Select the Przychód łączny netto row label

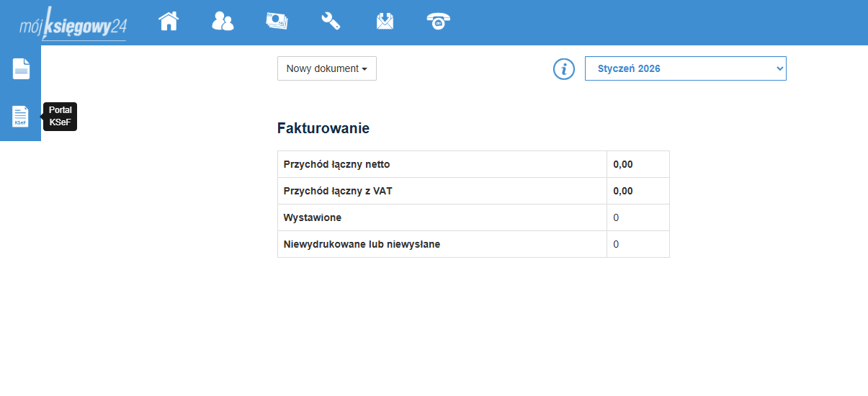point(337,164)
